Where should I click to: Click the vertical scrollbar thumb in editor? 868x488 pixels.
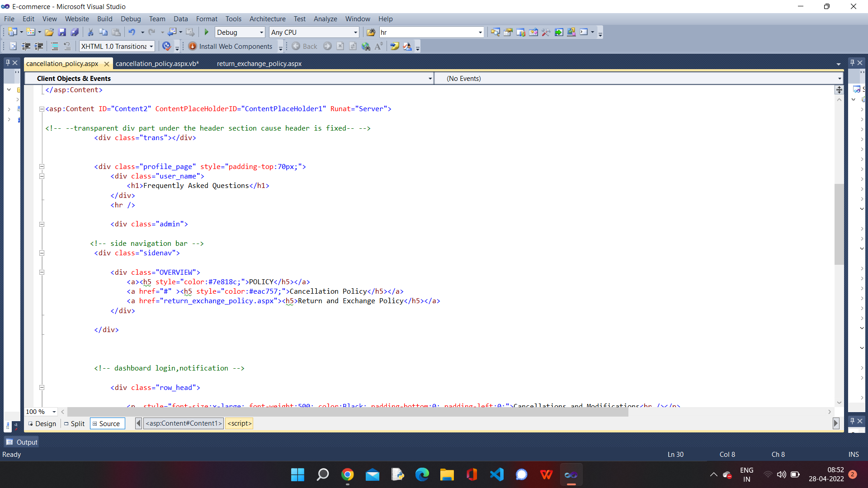coord(839,224)
